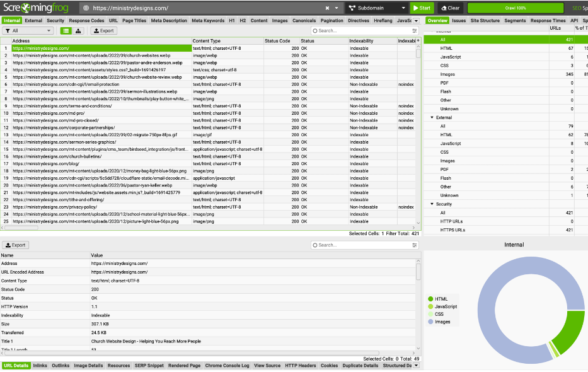Open URL history dropdown arrow in address bar
The image size is (588, 372).
[337, 8]
